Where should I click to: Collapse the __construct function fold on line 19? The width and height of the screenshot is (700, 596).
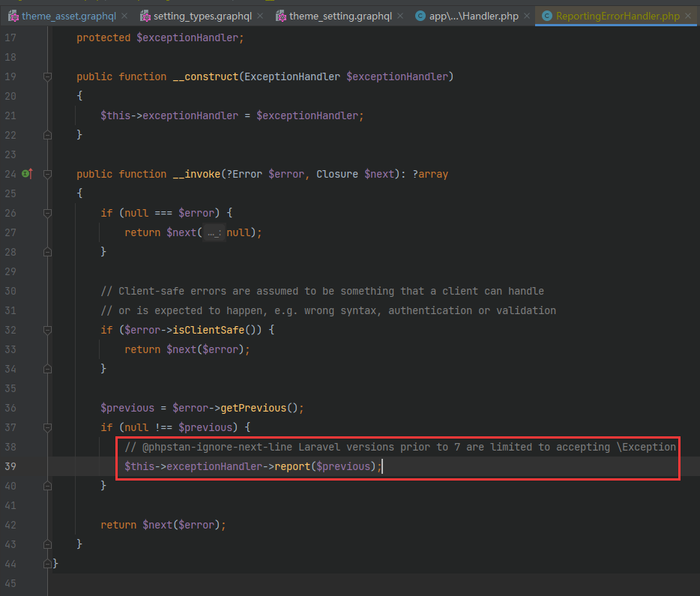[48, 76]
